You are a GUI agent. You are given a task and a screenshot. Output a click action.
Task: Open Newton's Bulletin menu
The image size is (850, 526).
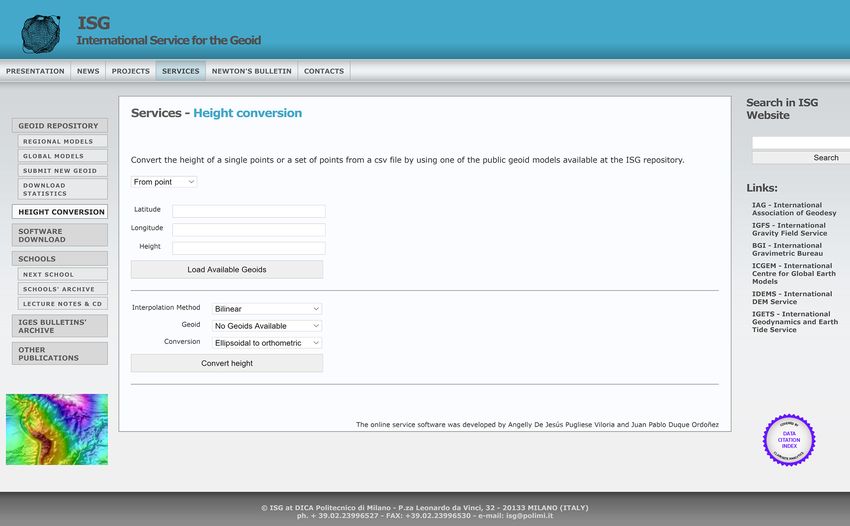252,71
